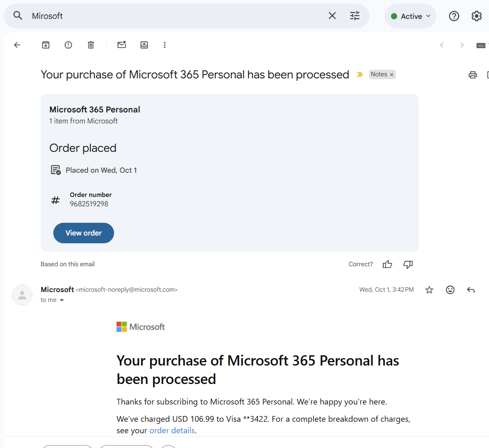Archive this Microsoft email
Viewport: 489px width, 448px height.
46,45
